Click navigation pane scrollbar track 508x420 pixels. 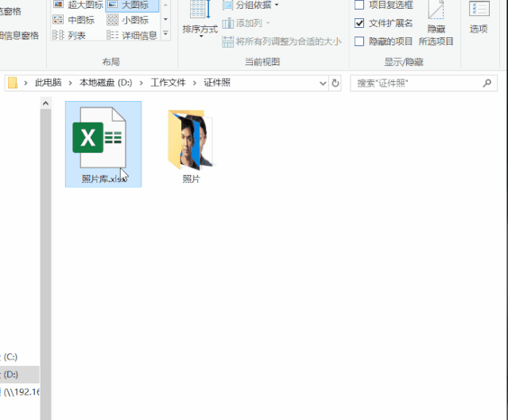[45, 264]
